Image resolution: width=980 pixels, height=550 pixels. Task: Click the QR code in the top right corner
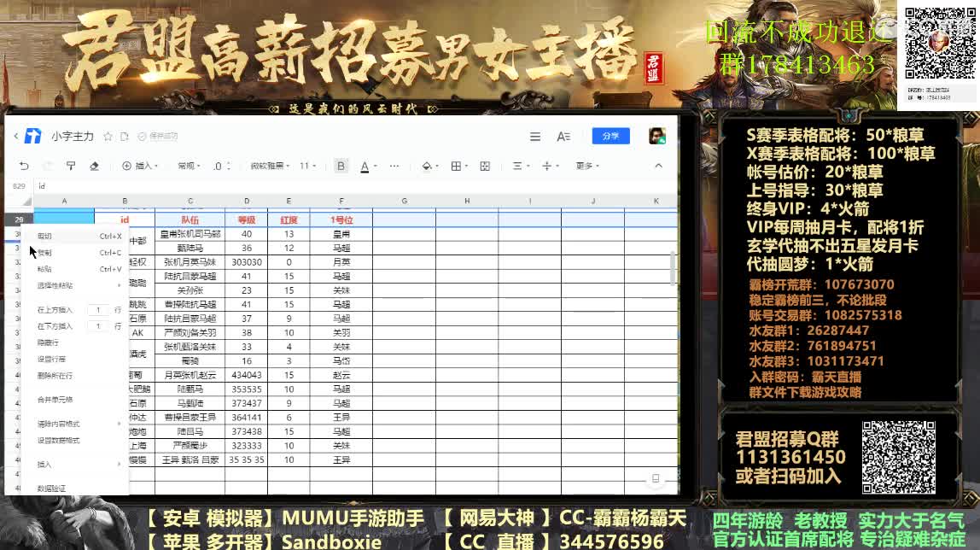pyautogui.click(x=939, y=44)
